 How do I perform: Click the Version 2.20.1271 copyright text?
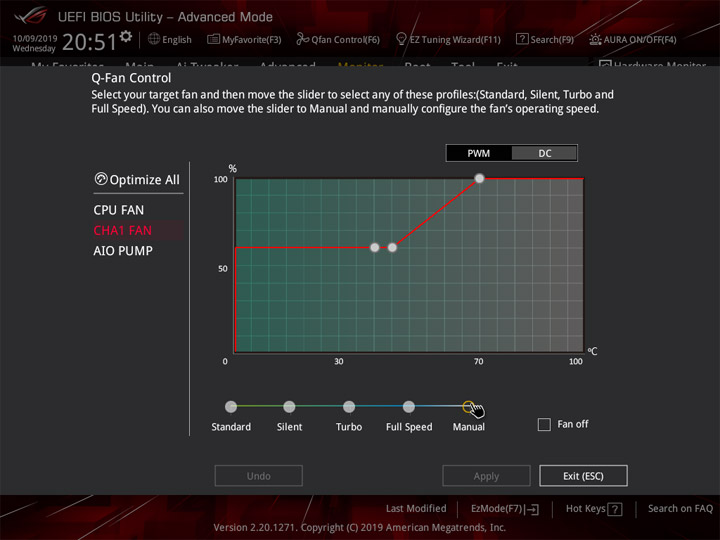(x=360, y=528)
